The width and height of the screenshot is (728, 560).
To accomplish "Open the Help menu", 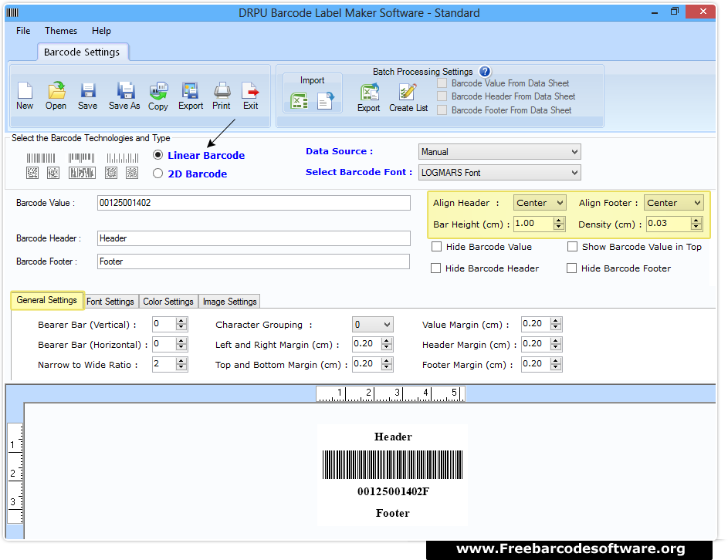I will pos(101,31).
